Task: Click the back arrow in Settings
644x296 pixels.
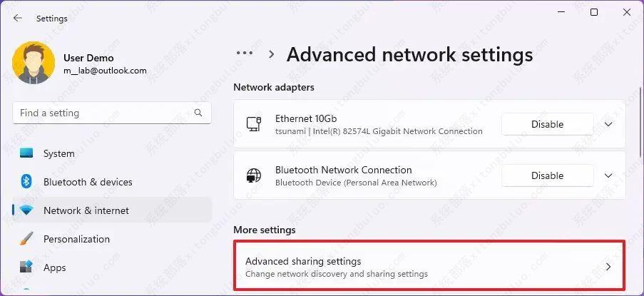Action: point(18,19)
